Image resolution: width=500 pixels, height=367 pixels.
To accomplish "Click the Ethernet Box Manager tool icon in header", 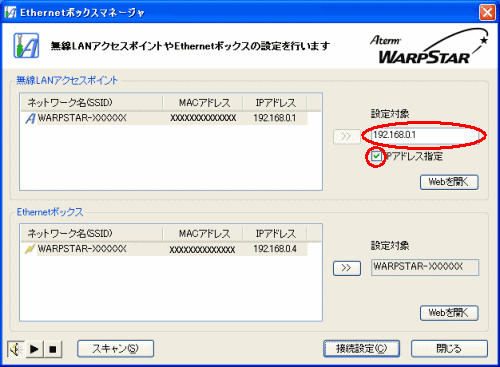I will pos(26,45).
